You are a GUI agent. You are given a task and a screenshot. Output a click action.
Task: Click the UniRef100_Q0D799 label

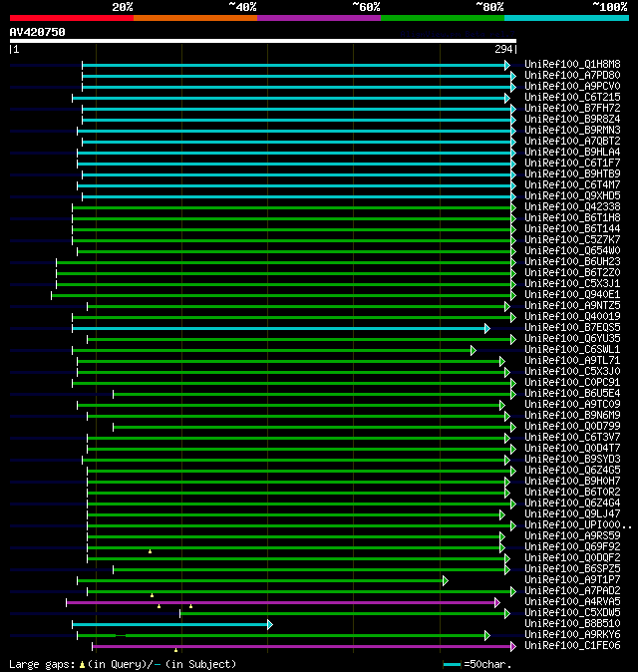[x=572, y=427]
